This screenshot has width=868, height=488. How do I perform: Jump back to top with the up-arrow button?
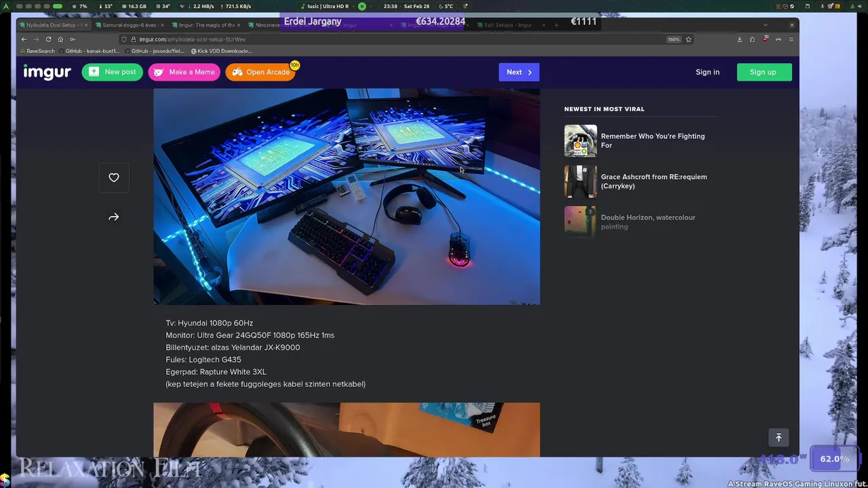pyautogui.click(x=778, y=438)
